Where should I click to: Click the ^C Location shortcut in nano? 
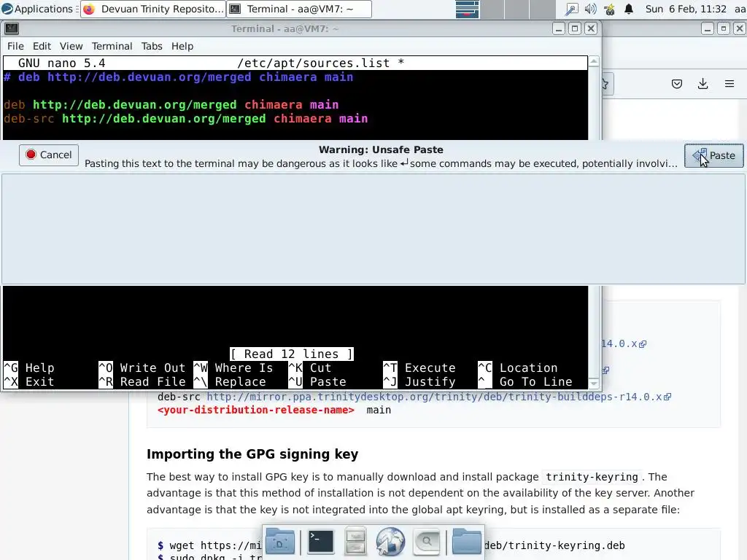tap(518, 367)
